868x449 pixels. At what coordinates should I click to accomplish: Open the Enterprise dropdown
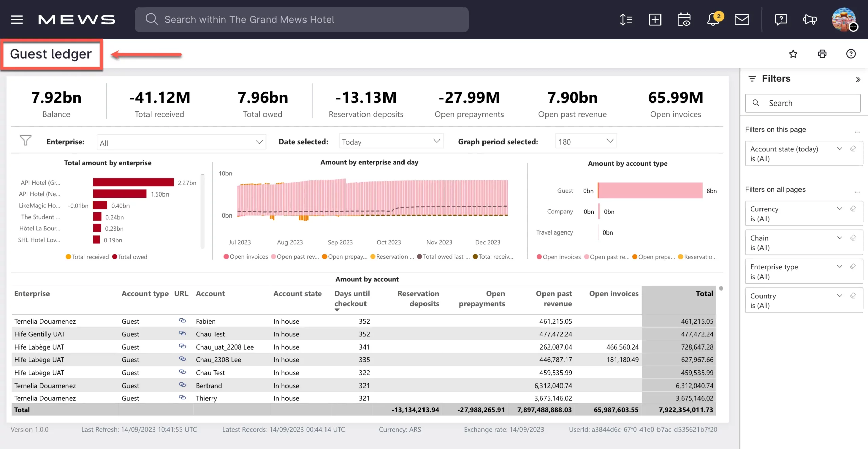[181, 142]
